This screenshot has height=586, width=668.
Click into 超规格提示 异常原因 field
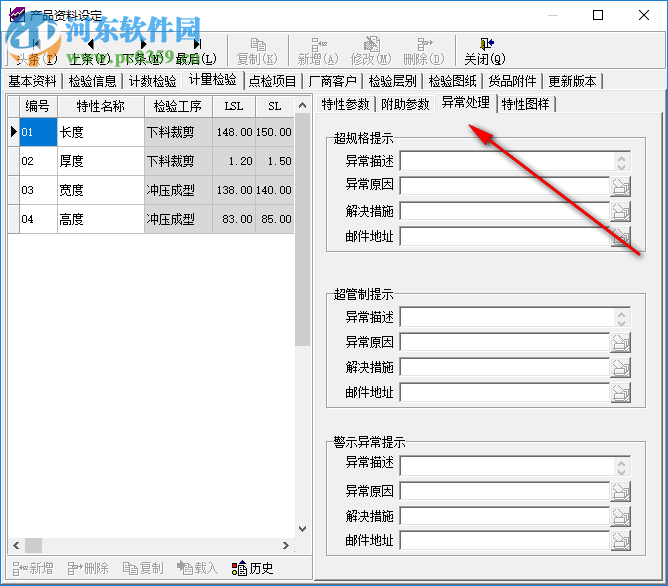coord(505,187)
